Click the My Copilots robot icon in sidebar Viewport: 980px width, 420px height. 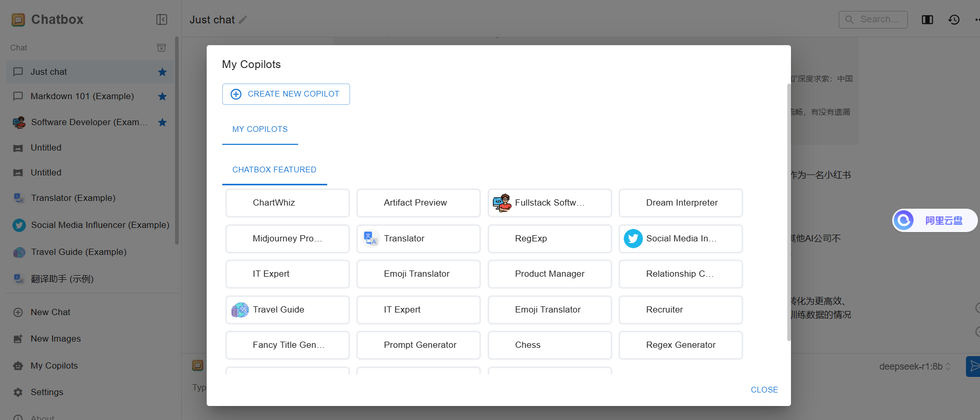pos(18,366)
